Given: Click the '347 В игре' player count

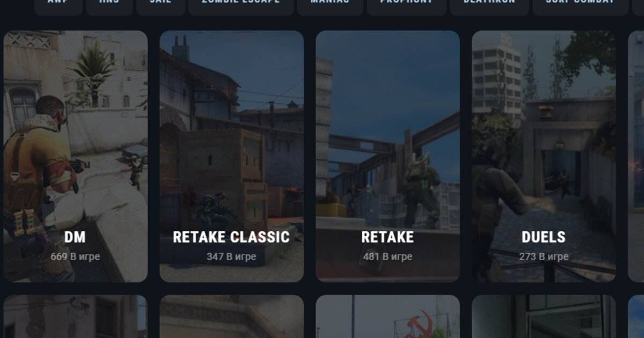Looking at the screenshot, I should point(231,256).
